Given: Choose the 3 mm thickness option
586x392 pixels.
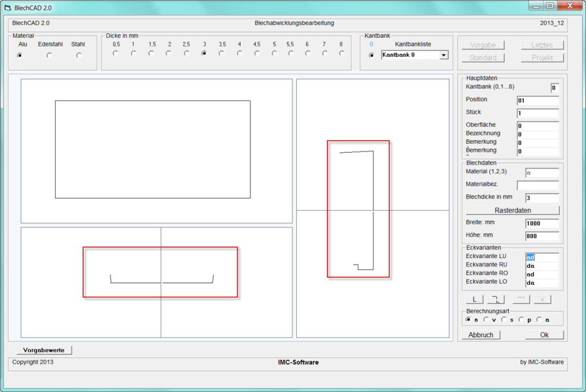Looking at the screenshot, I should point(203,54).
